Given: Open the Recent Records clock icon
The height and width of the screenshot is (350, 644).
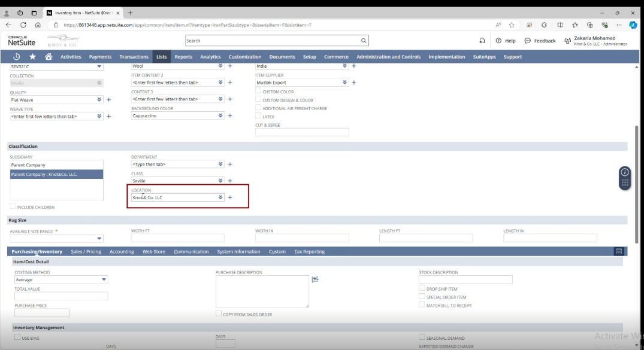Looking at the screenshot, I should tap(16, 57).
